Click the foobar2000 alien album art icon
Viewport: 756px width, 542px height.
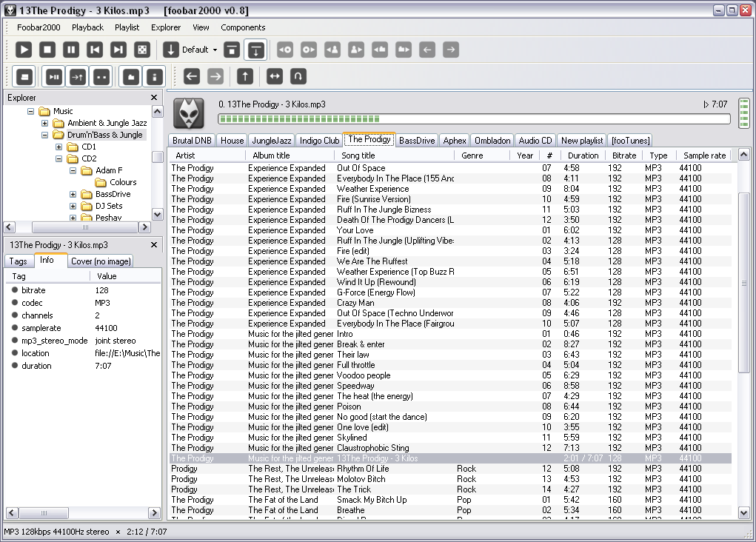[x=189, y=113]
